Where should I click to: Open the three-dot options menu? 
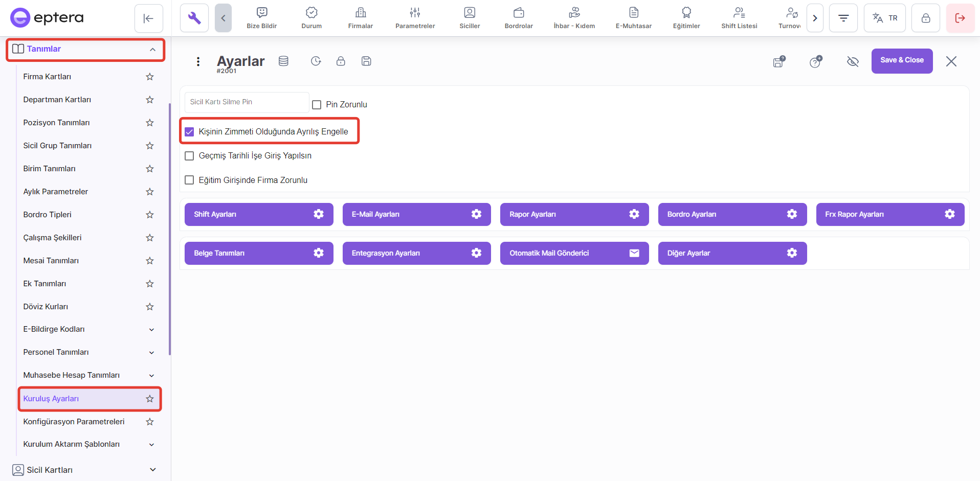[198, 62]
